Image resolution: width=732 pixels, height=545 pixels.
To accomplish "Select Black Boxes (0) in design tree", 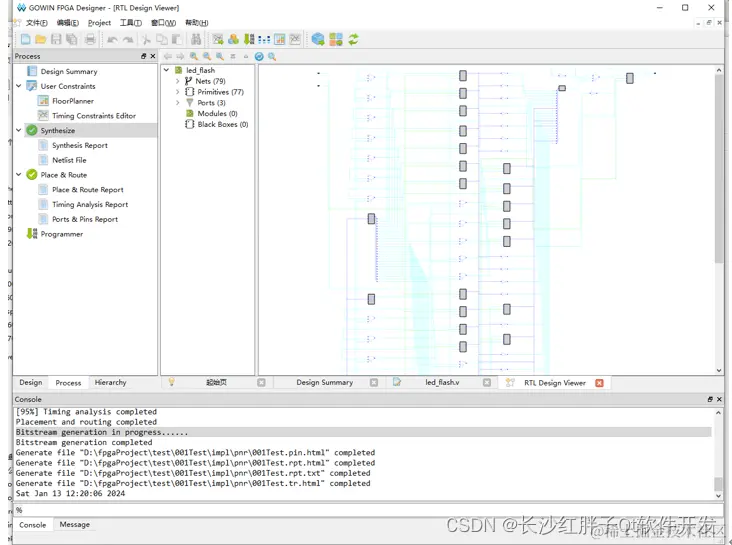I will [223, 124].
